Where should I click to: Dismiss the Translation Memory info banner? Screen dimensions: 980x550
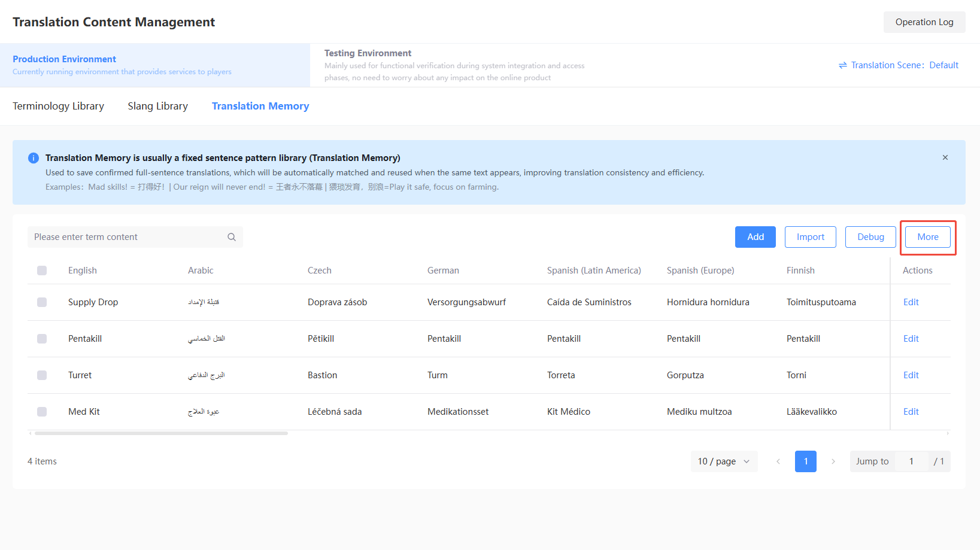point(945,157)
